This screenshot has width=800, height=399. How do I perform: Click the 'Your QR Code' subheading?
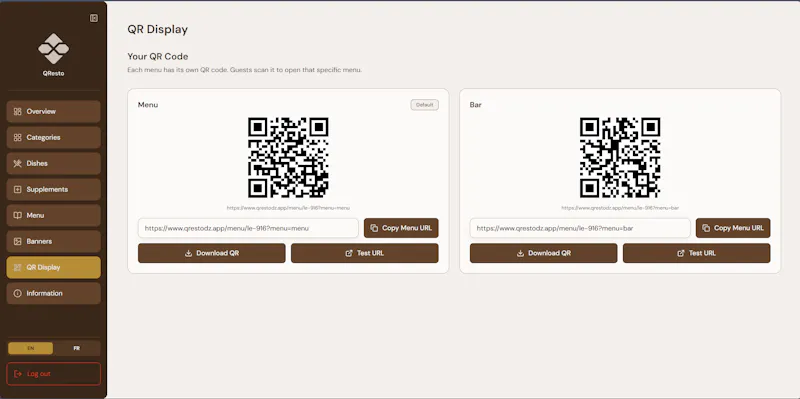tap(158, 57)
